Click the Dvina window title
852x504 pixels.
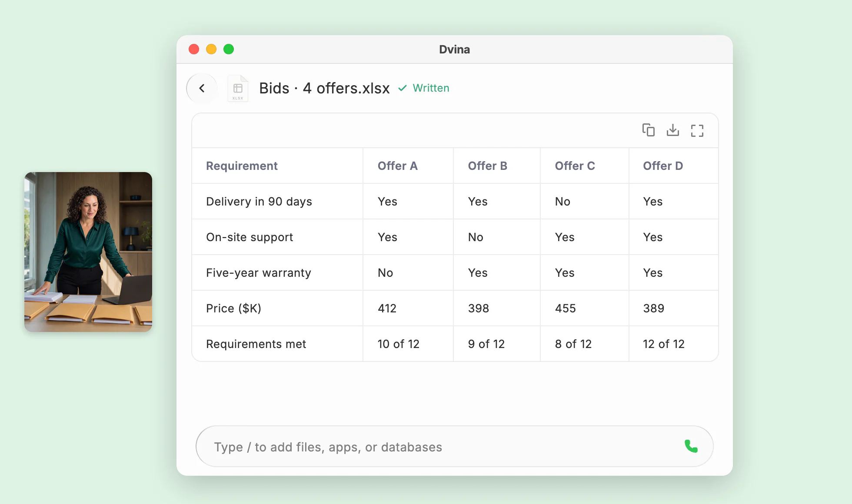click(454, 50)
